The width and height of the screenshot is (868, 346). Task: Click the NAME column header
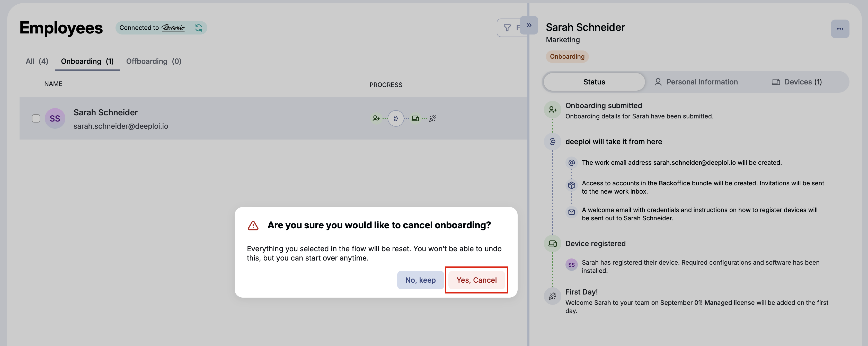[x=53, y=84]
